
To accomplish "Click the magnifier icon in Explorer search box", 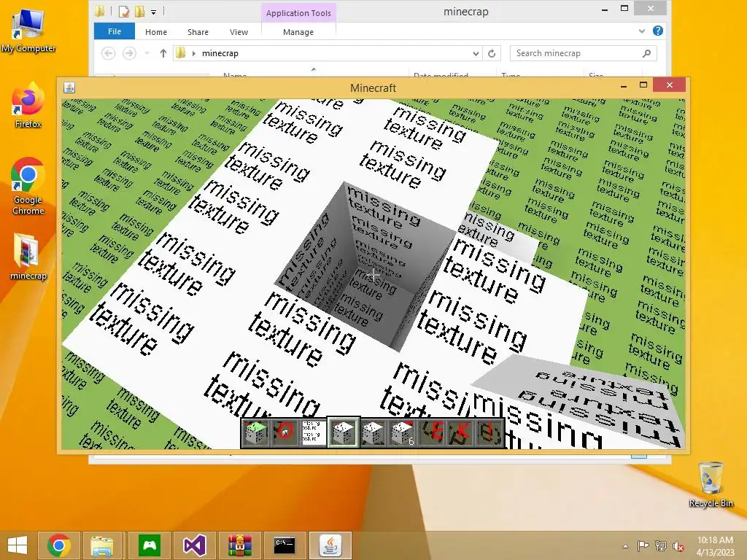I will pyautogui.click(x=646, y=53).
